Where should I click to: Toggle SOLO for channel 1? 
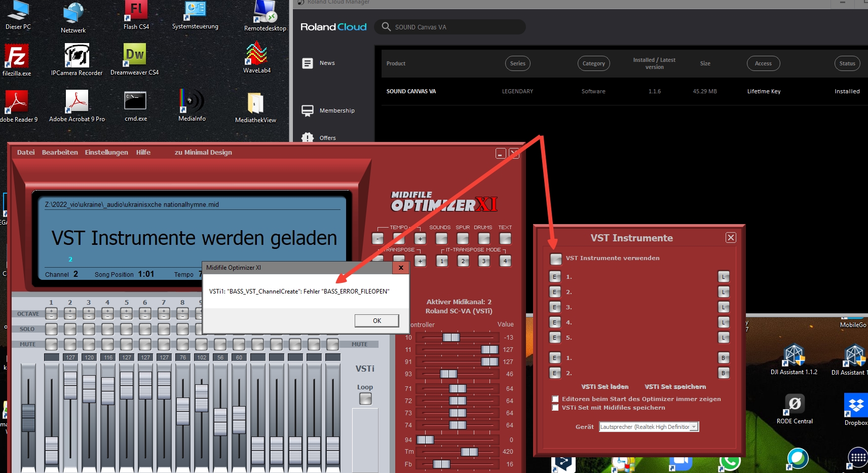(x=51, y=329)
